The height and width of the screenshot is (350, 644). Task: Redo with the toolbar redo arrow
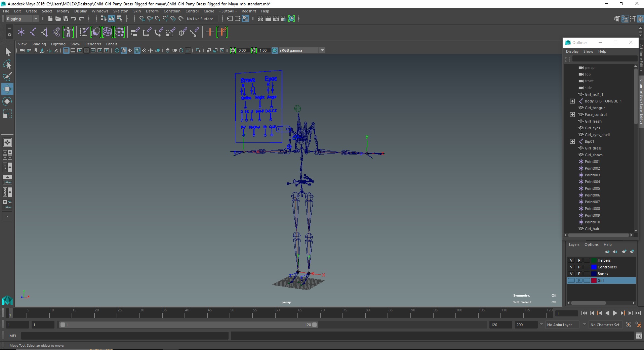(81, 18)
